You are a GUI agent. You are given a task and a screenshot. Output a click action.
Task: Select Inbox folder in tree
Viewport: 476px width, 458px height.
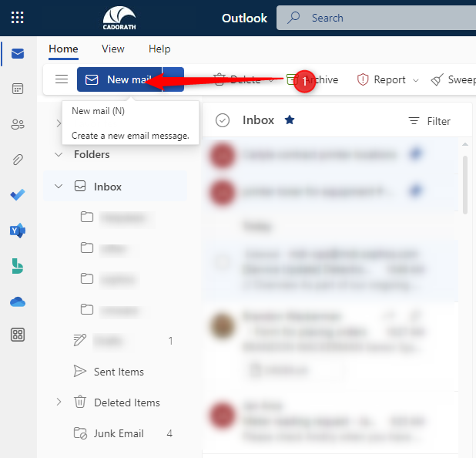click(x=115, y=187)
